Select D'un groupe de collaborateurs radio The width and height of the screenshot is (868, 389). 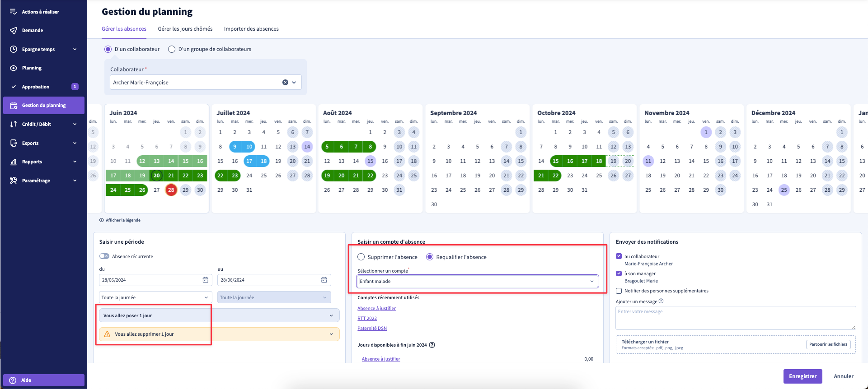coord(172,49)
